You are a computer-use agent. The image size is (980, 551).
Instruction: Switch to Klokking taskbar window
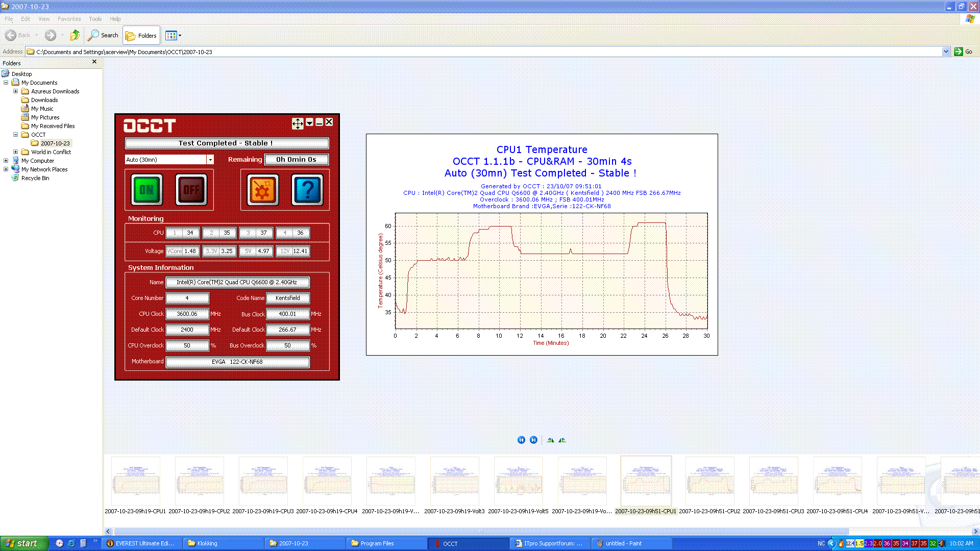pyautogui.click(x=223, y=543)
